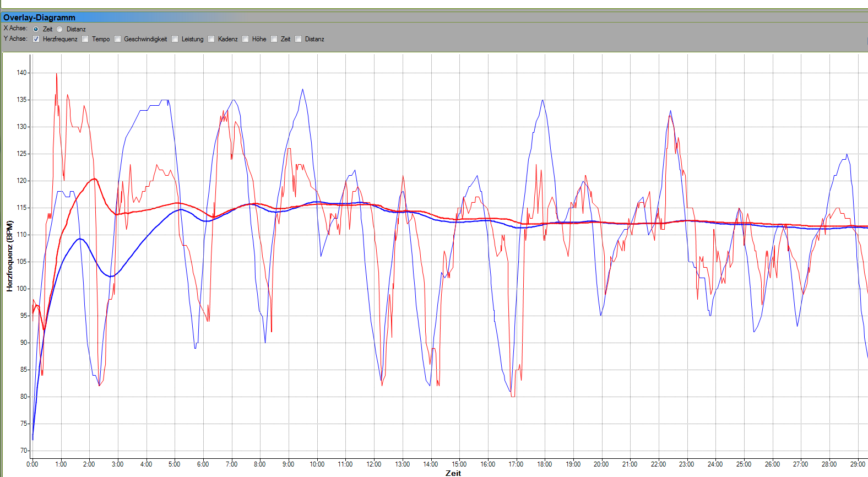Click the 25:00 time axis tick label
The height and width of the screenshot is (477, 868).
[744, 464]
